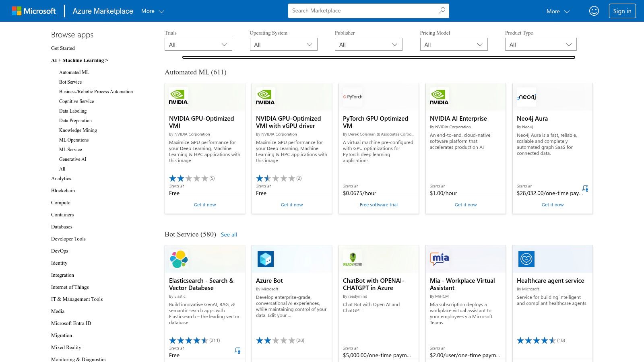This screenshot has height=362, width=644.
Task: Open the Mia Workplace Assistant logo
Action: point(439,259)
